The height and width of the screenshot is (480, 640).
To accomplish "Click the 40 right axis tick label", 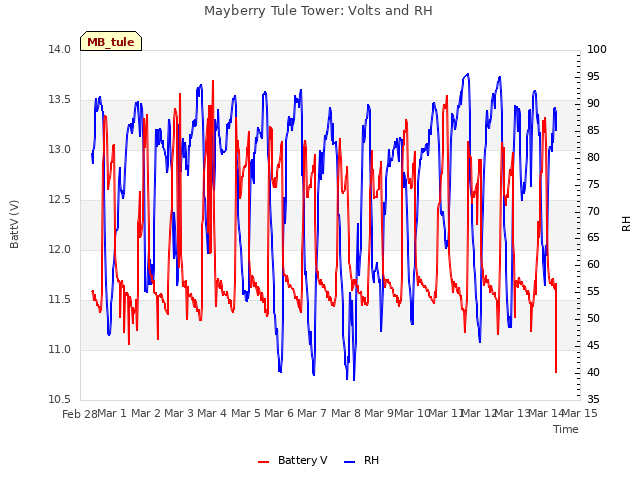I will point(593,372).
